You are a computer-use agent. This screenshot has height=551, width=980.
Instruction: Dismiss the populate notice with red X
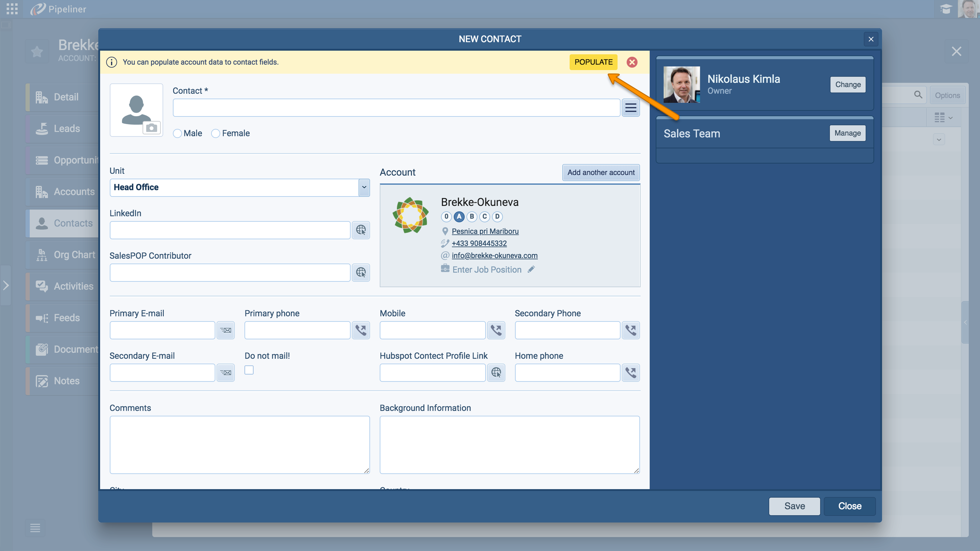(632, 62)
